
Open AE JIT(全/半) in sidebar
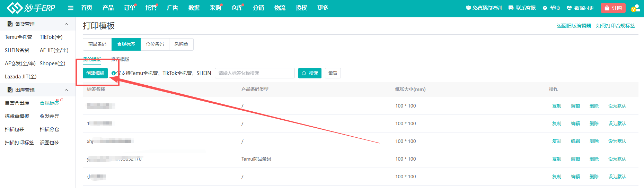54,50
